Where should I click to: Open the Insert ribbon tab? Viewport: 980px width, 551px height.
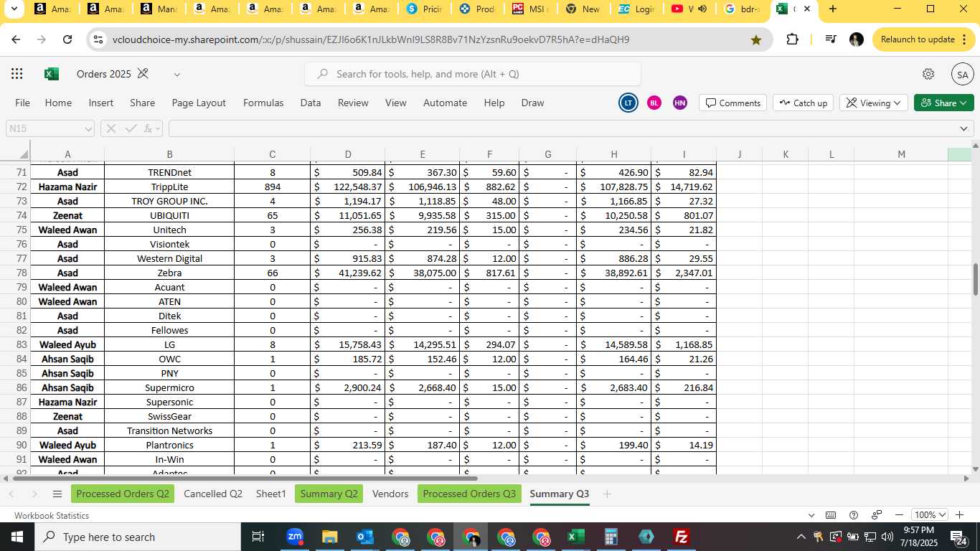point(101,103)
